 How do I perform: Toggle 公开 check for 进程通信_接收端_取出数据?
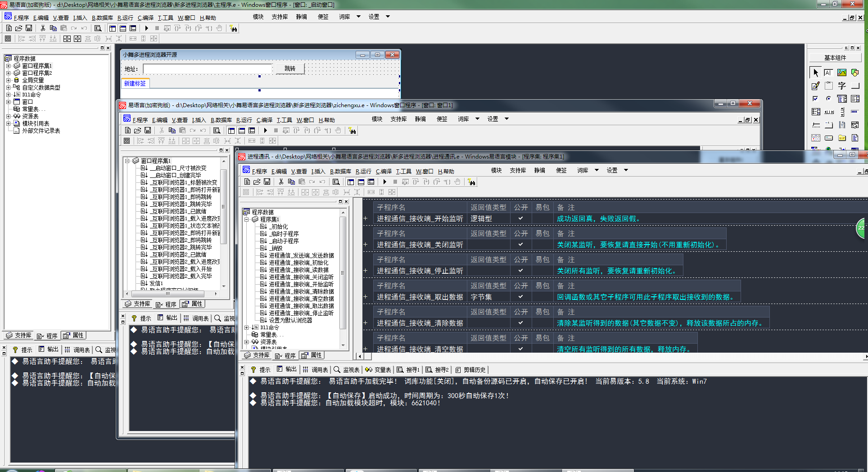[x=520, y=297]
